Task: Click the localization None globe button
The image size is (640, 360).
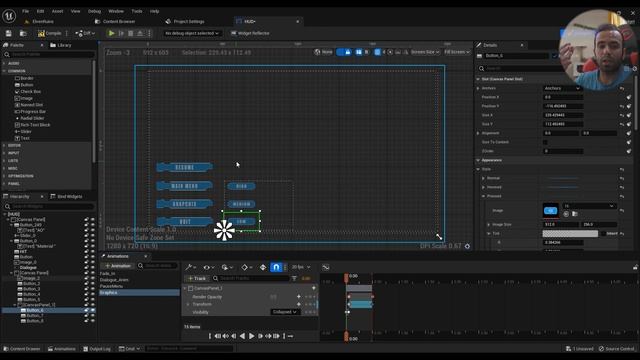Action: click(323, 52)
